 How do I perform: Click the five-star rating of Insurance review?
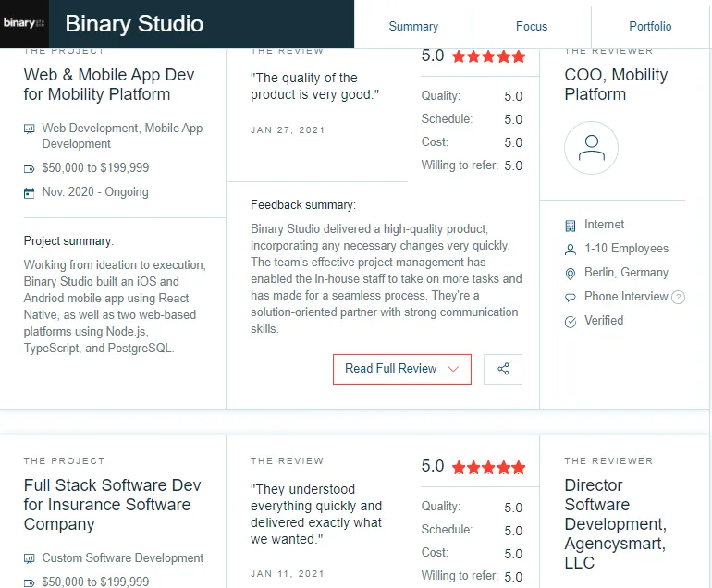click(488, 467)
